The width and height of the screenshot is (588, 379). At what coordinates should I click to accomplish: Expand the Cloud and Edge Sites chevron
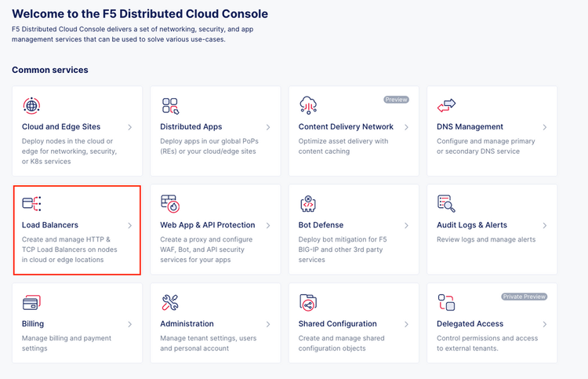click(129, 127)
